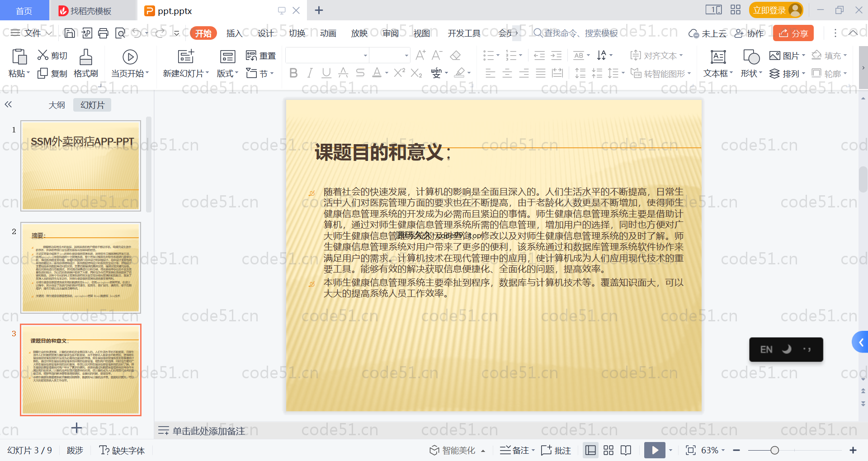Click the Print Preview icon

point(120,33)
